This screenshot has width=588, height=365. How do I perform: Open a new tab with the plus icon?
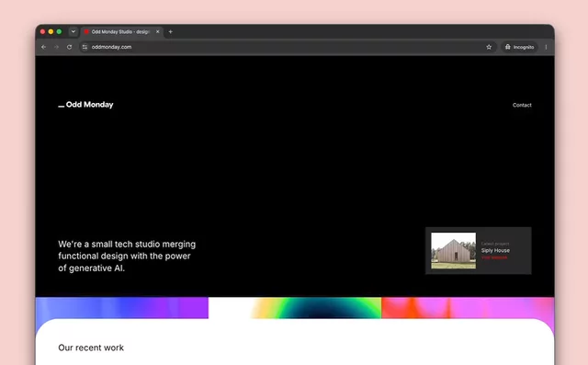coord(170,32)
